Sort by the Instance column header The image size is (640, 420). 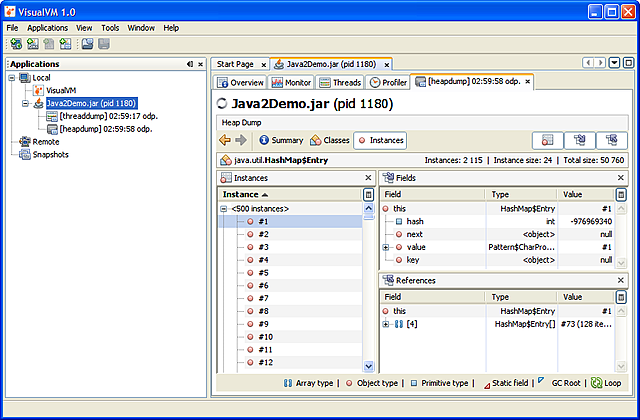coord(290,195)
